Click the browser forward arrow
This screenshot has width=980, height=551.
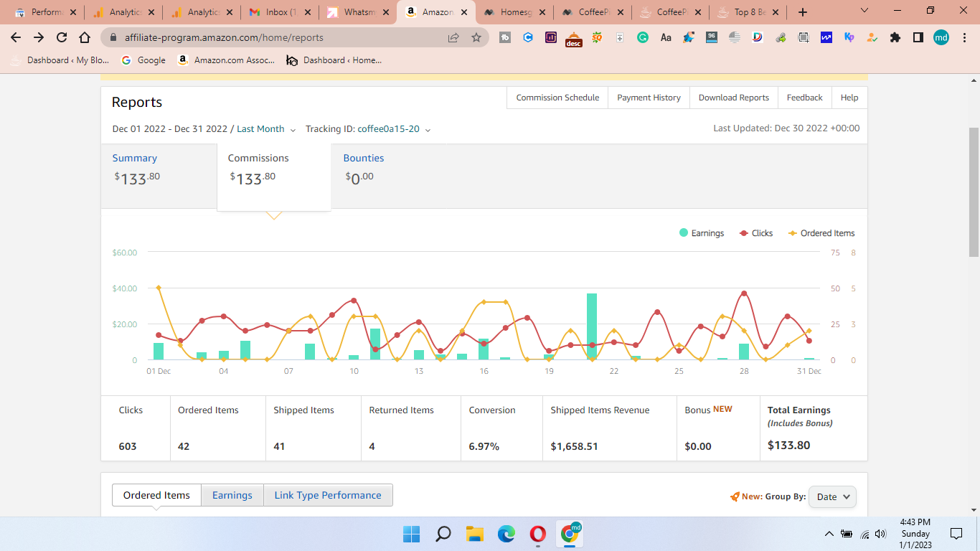pos(39,37)
